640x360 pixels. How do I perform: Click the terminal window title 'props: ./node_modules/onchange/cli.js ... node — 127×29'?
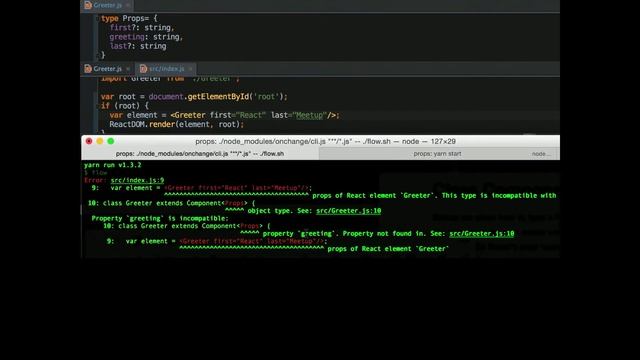325,142
